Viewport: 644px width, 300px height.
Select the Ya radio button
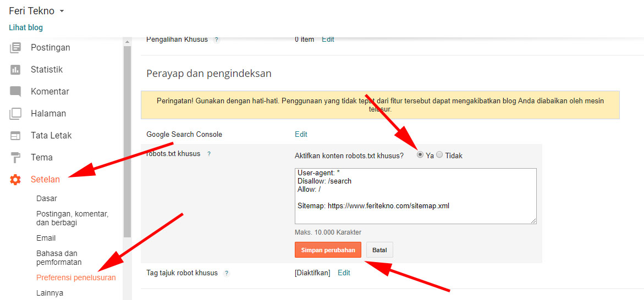(420, 155)
